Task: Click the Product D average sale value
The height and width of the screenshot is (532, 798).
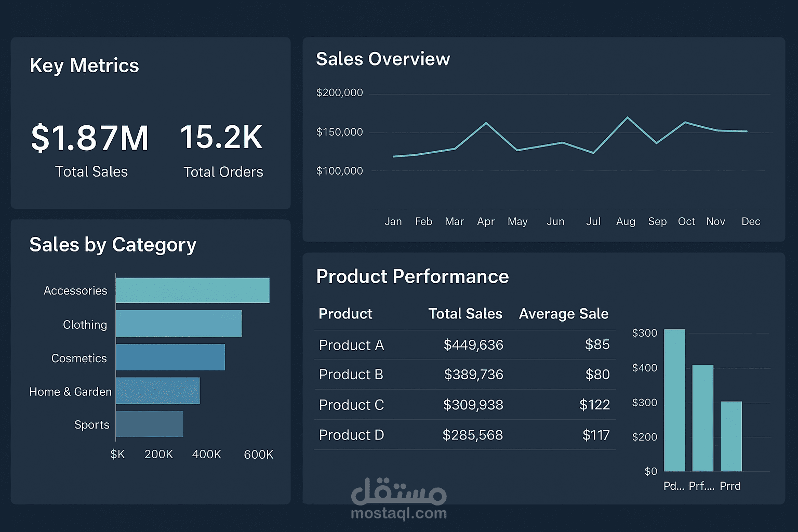Action: pos(597,435)
